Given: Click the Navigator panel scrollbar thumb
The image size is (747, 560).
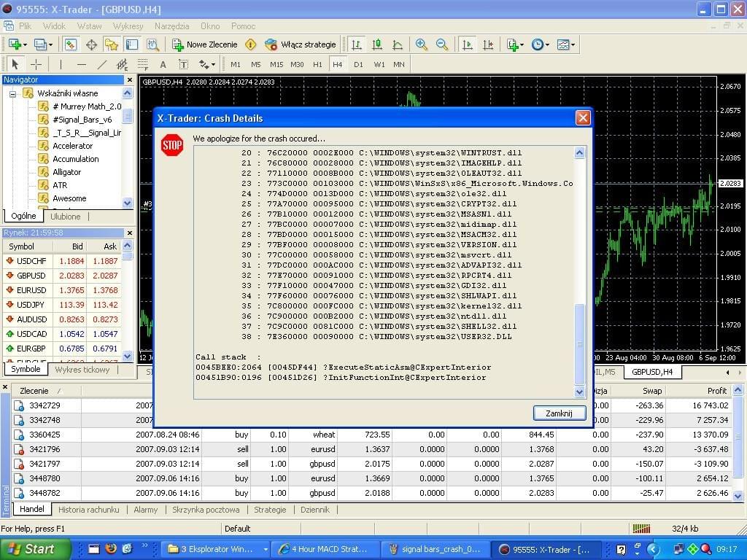Looking at the screenshot, I should pos(127,116).
